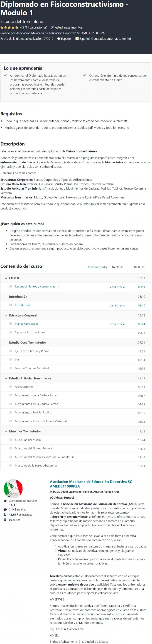The width and height of the screenshot is (152, 644).
Task: Click play icon beside Reconocimientos y constancias
Action: [11, 287]
